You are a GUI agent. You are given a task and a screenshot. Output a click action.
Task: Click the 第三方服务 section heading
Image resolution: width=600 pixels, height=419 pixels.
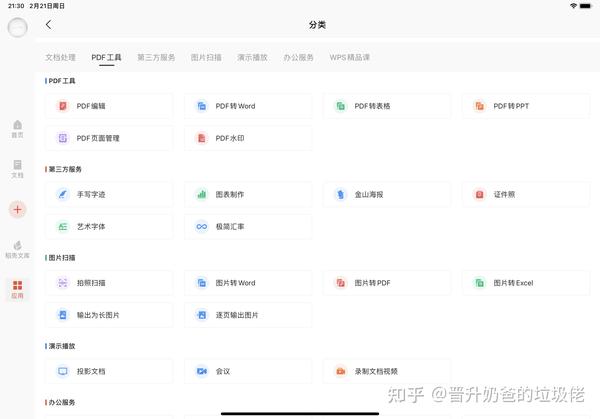coord(65,169)
